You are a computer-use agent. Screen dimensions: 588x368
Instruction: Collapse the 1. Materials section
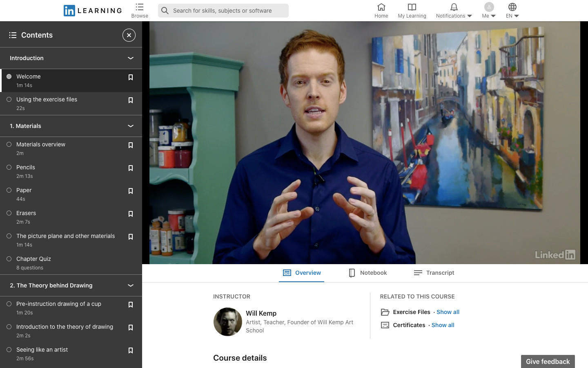pyautogui.click(x=131, y=126)
